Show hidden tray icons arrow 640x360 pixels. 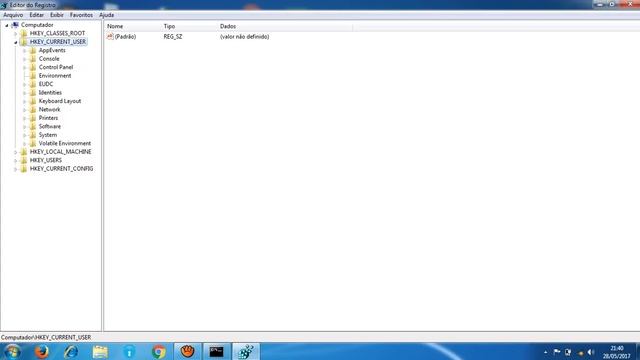point(546,352)
